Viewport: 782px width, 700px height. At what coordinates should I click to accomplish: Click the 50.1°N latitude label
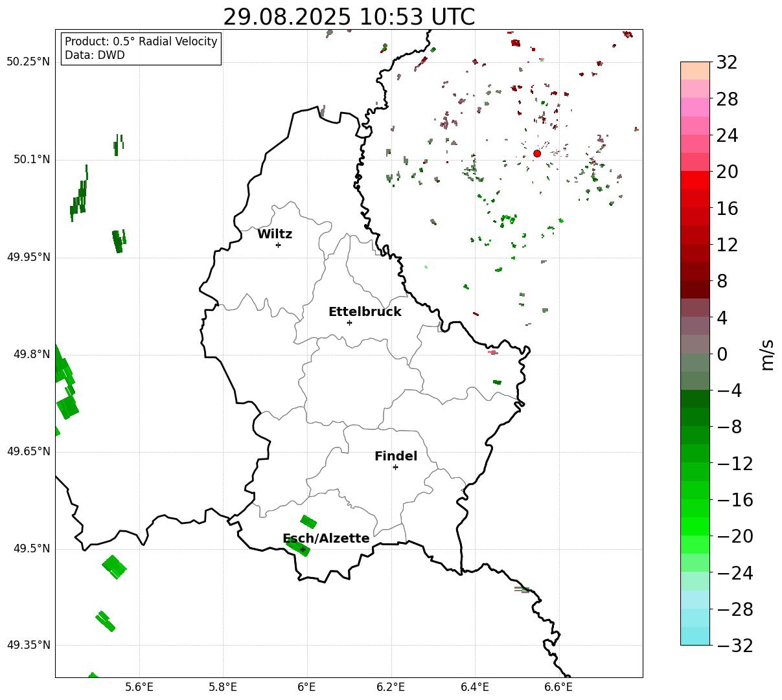point(32,159)
